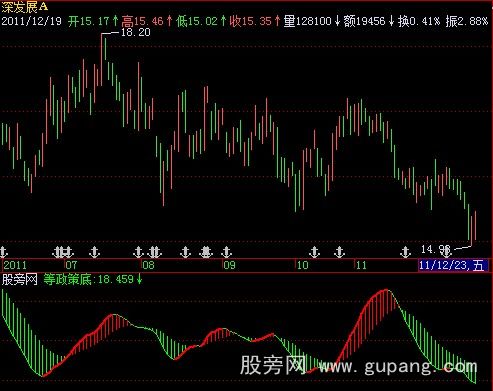Screen dimensions: 493x391
Task: Click the info marker above the 2011 label
Action: tap(3, 252)
